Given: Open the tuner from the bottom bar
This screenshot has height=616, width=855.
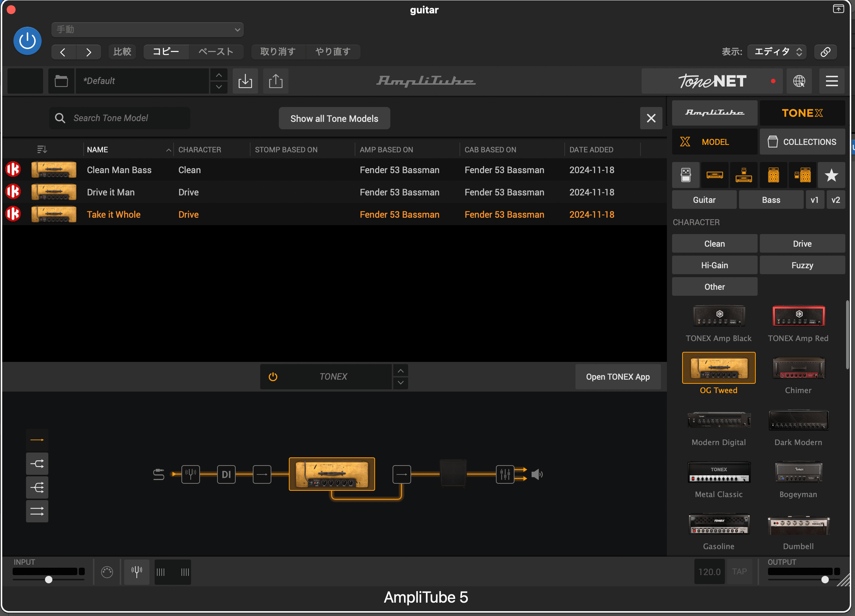Looking at the screenshot, I should pyautogui.click(x=136, y=571).
